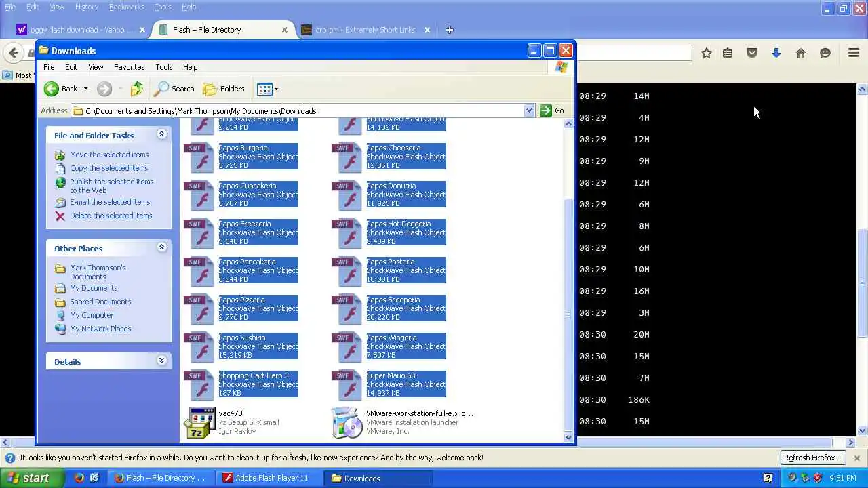
Task: Switch to the dro.pm Firefox tab
Action: coord(365,30)
